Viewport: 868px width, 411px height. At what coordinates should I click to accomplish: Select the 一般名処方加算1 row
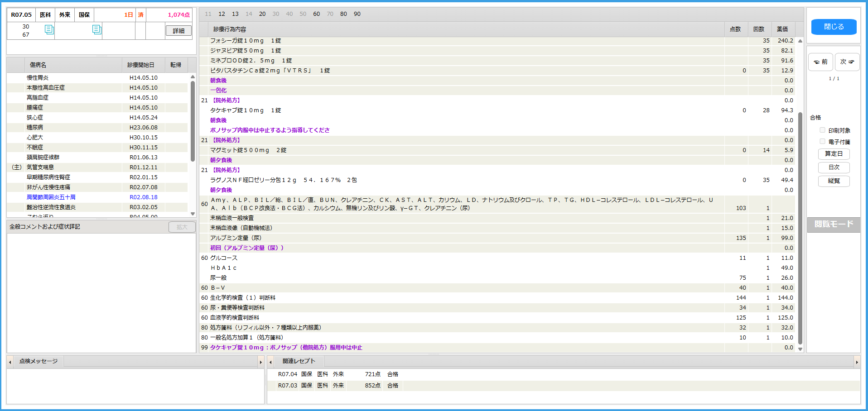(497, 338)
